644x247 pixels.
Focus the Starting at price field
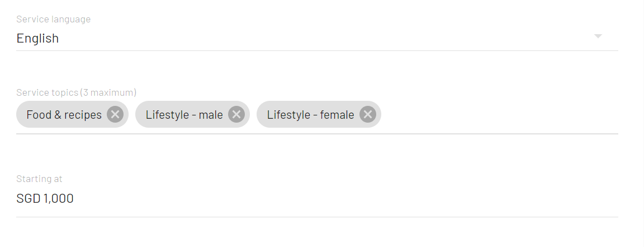tap(317, 198)
